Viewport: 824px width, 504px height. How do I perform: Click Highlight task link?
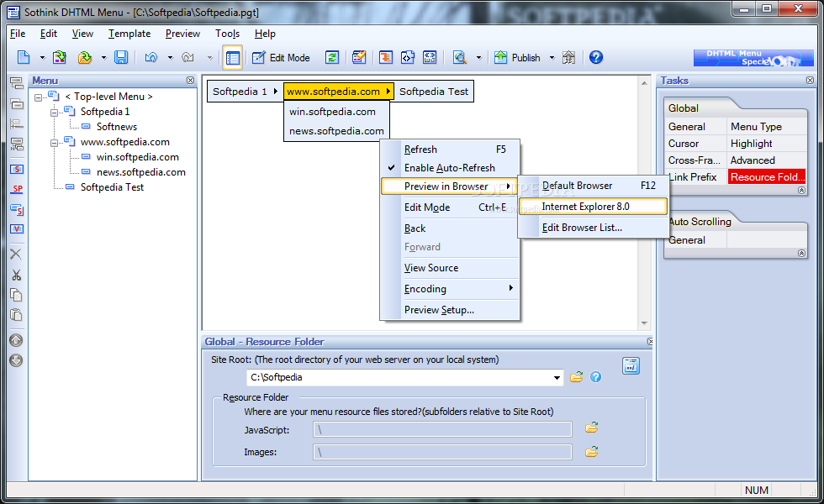[x=751, y=144]
